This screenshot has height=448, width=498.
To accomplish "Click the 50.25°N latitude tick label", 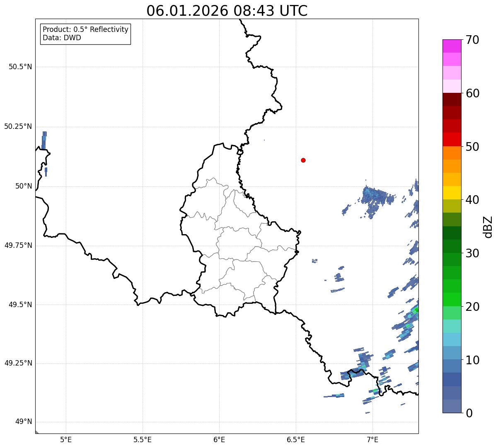I will [x=18, y=126].
